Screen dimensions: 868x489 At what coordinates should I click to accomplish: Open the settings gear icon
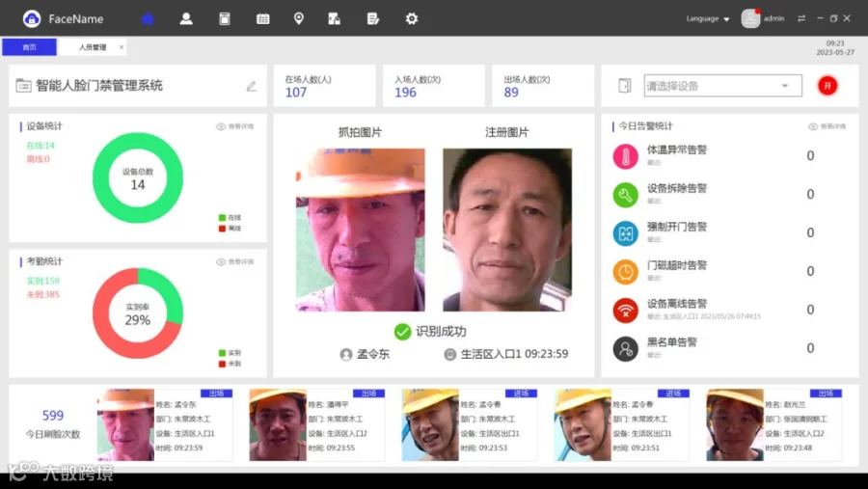[411, 19]
